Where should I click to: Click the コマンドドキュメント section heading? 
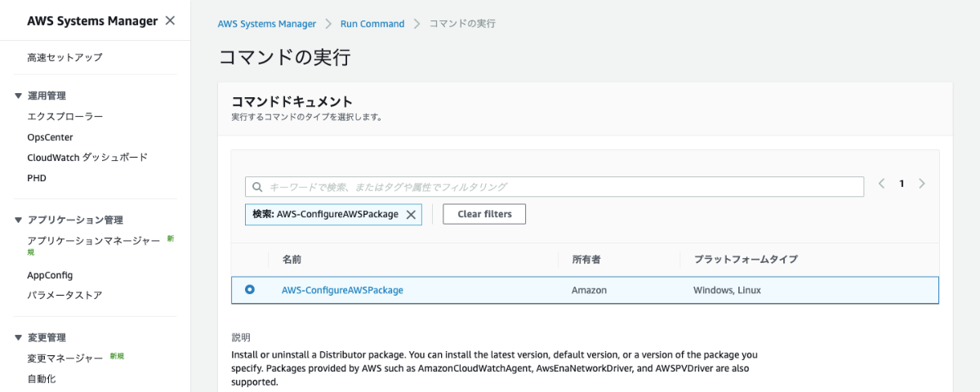[x=292, y=101]
